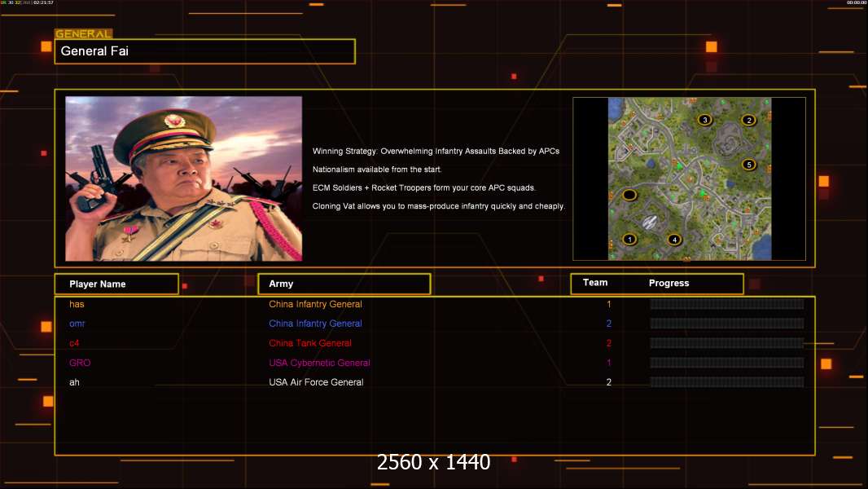
Task: Click has's China Infantry General army
Action: tap(315, 304)
